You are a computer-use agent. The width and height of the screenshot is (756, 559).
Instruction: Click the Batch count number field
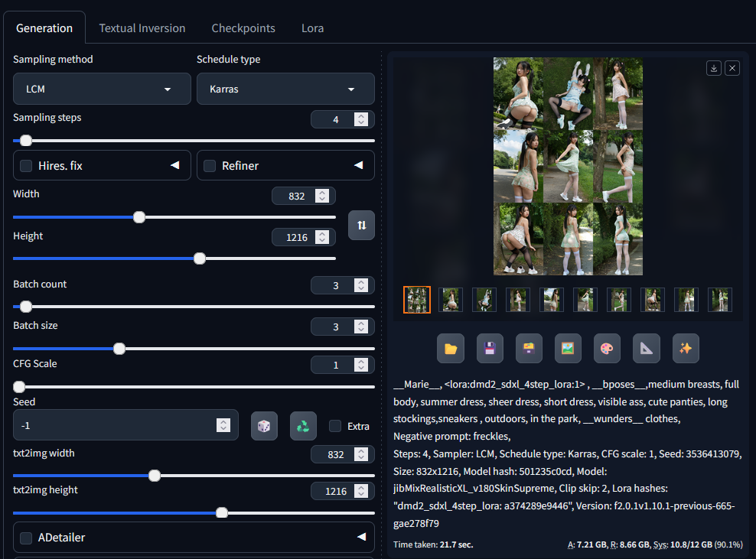coord(342,285)
